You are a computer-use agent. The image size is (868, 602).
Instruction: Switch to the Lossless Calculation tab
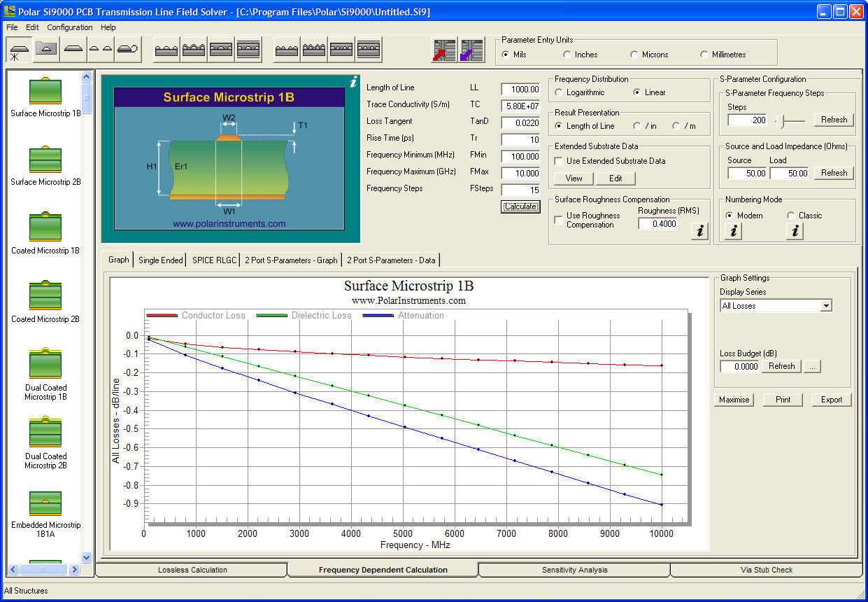click(192, 570)
